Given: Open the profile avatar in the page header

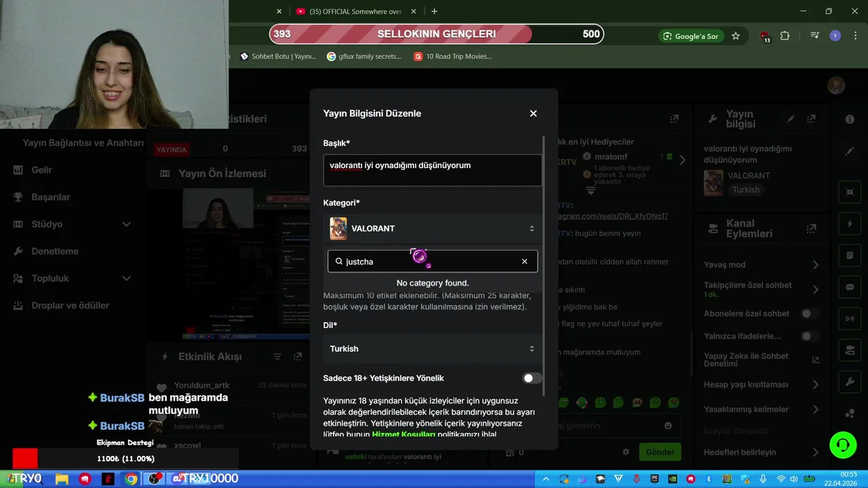Looking at the screenshot, I should pos(836,85).
